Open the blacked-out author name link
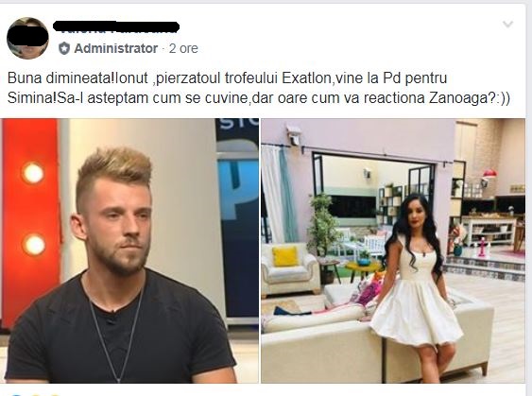The width and height of the screenshot is (532, 396). (x=116, y=27)
